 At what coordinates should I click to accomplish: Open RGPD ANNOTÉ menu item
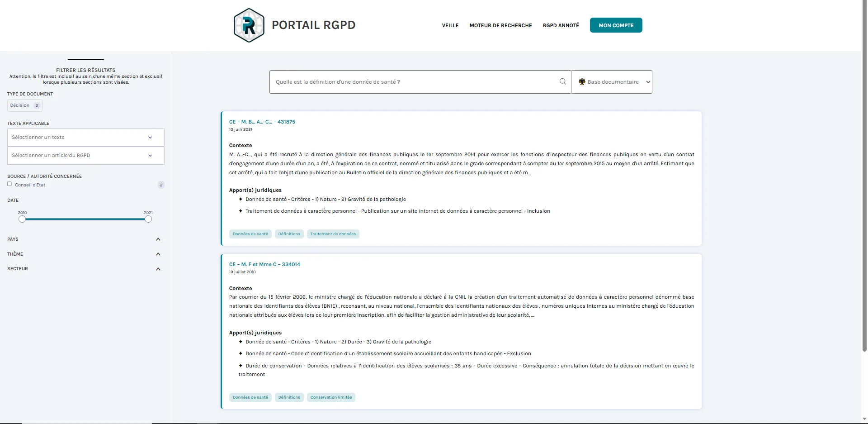561,25
